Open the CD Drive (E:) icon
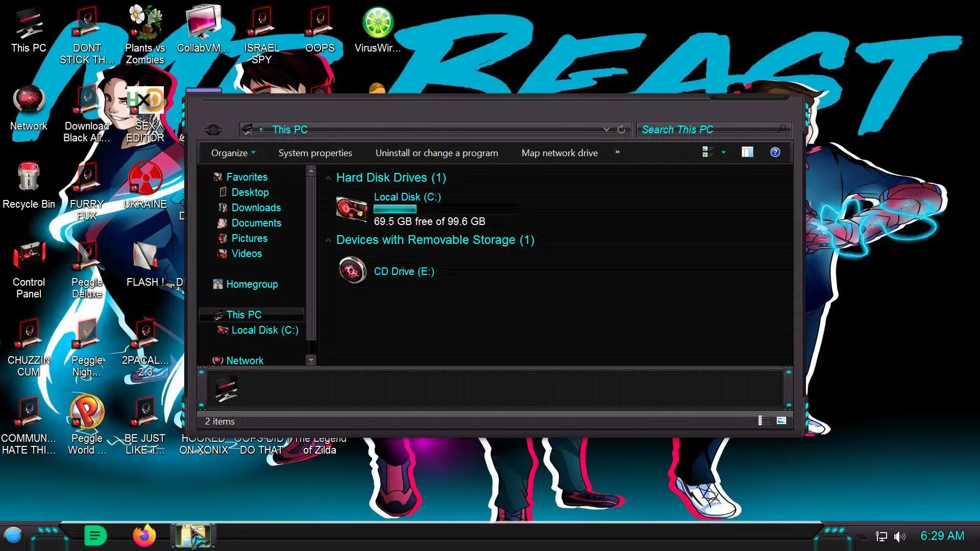Image resolution: width=980 pixels, height=551 pixels. 352,270
